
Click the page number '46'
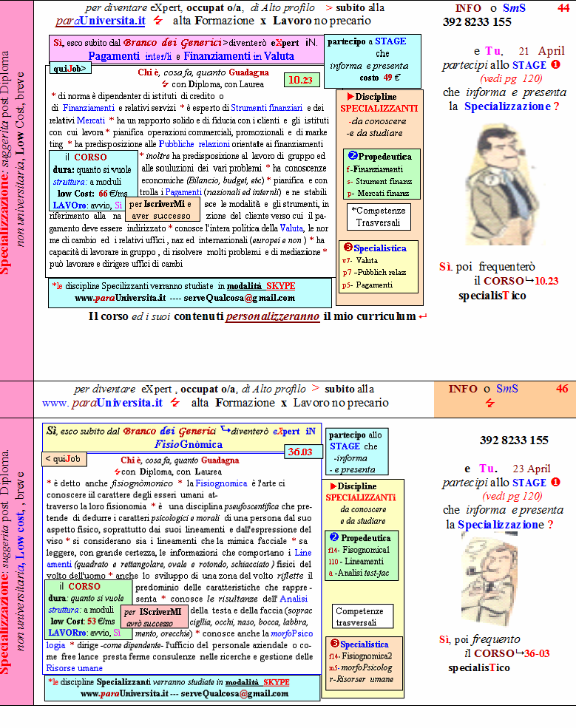(562, 389)
